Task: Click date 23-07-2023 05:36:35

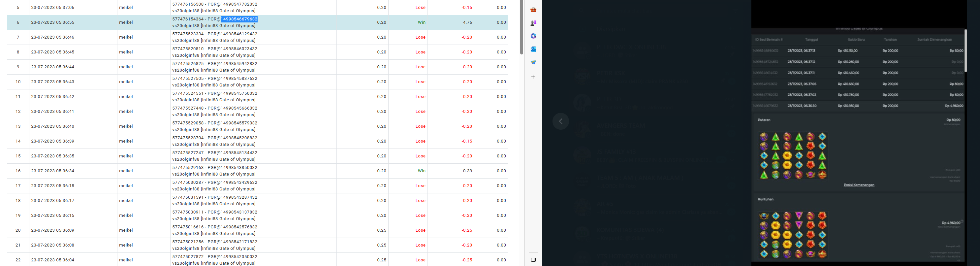Action: 53,156
